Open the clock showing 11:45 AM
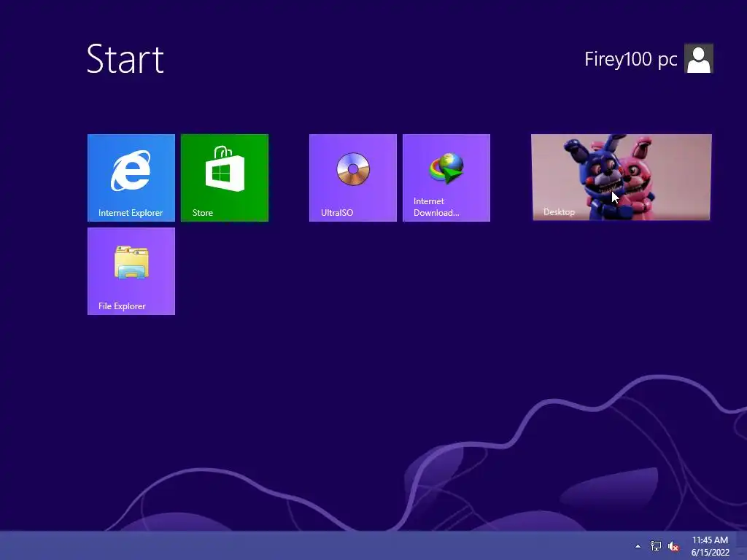Viewport: 747px width, 560px height. point(710,540)
